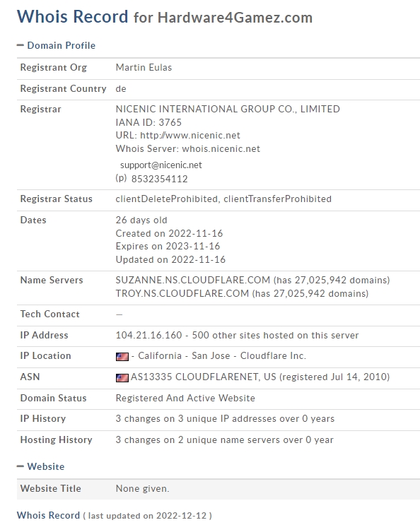
Task: Open Hosting History changes details
Action: (224, 440)
